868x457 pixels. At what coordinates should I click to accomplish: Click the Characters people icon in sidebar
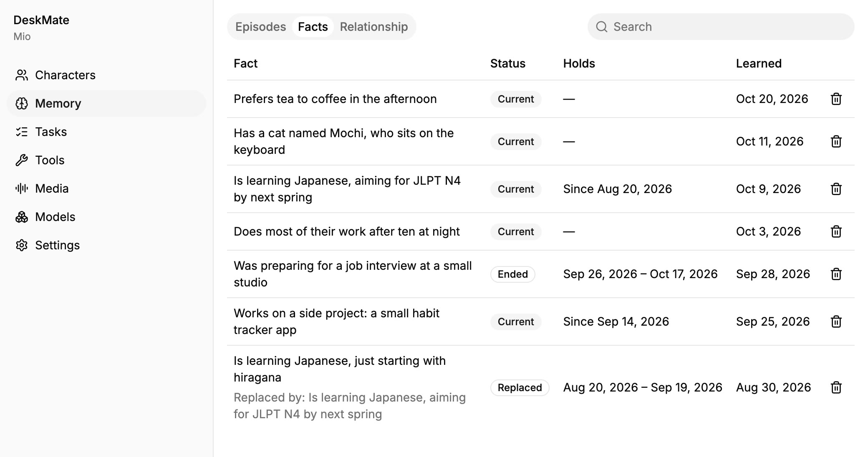(22, 75)
